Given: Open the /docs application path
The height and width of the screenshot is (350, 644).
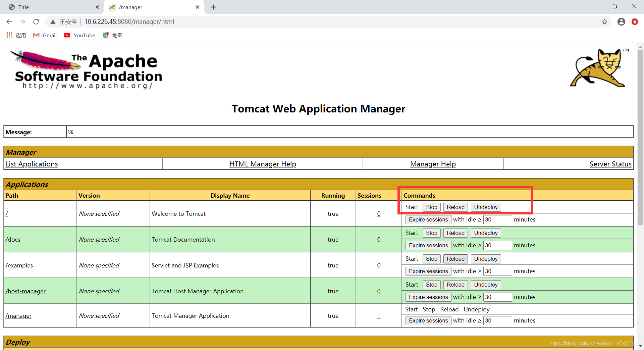Looking at the screenshot, I should 13,240.
